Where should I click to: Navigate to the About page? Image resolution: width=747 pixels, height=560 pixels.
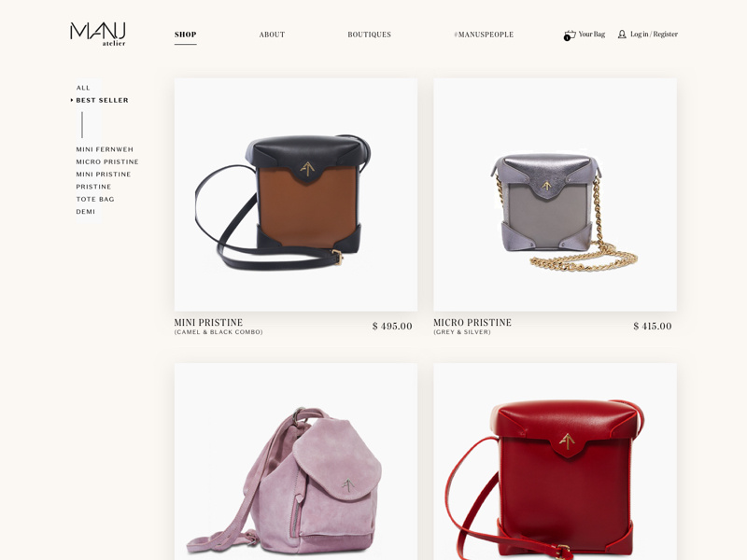272,35
